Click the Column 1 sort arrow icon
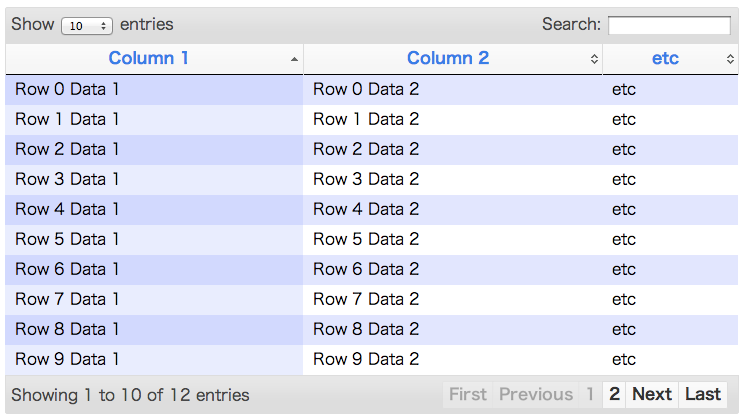This screenshot has height=420, width=743. 294,60
